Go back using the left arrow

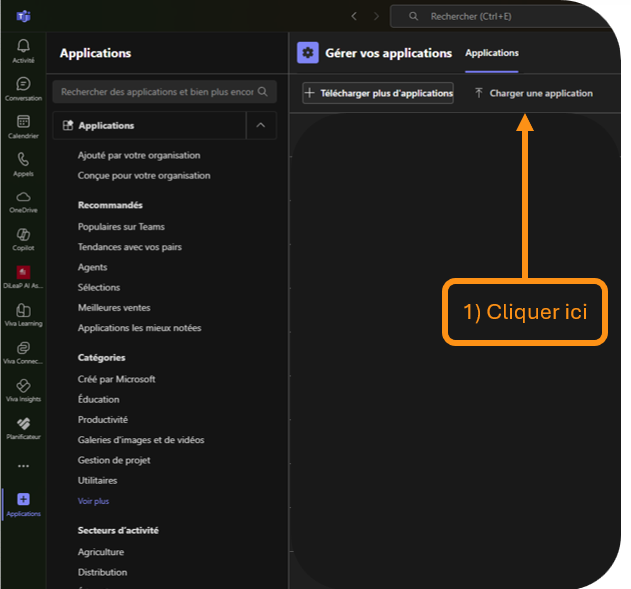click(x=353, y=16)
